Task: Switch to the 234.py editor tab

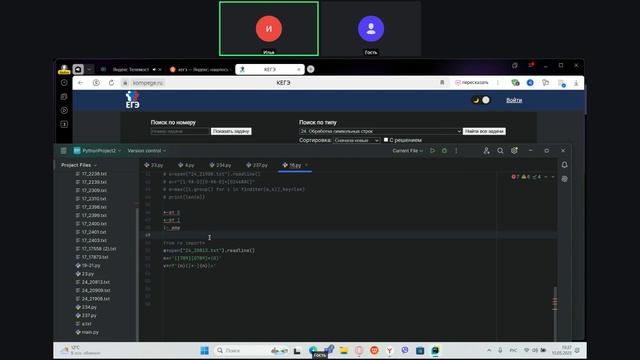Action: 220,165
